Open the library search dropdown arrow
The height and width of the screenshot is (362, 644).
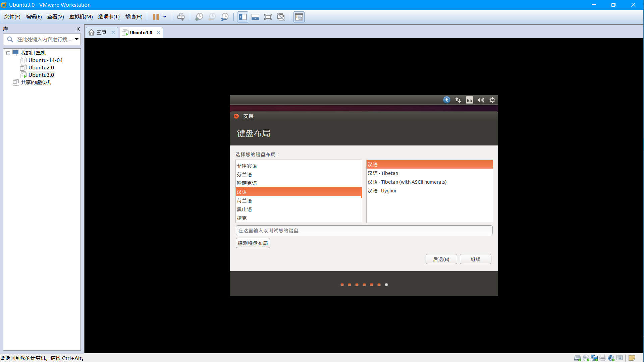(76, 39)
